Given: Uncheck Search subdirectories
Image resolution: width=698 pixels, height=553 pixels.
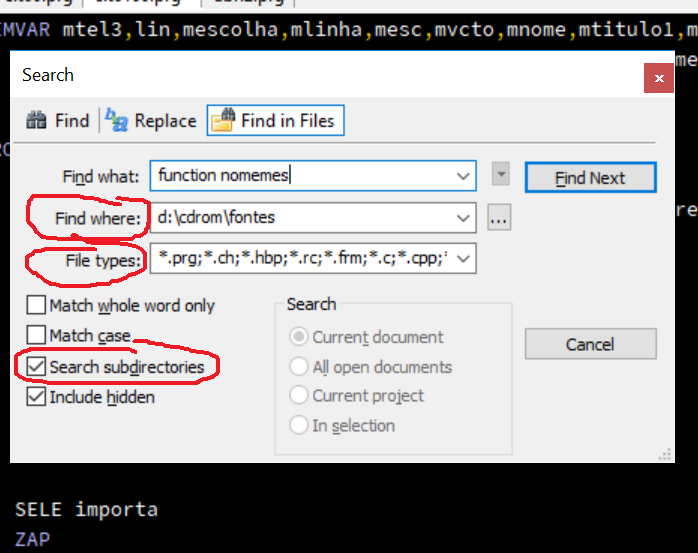Looking at the screenshot, I should click(37, 367).
